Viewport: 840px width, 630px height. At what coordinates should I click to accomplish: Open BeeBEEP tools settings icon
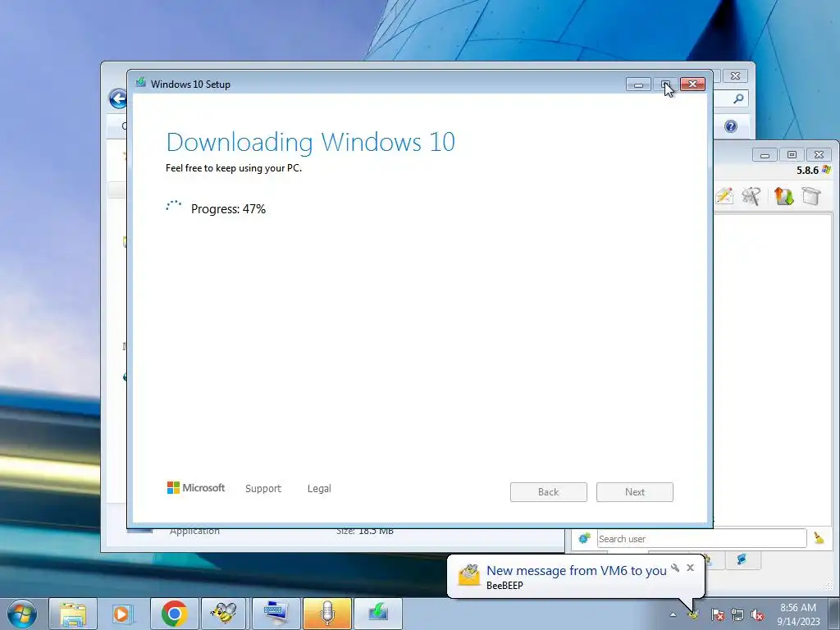click(751, 196)
